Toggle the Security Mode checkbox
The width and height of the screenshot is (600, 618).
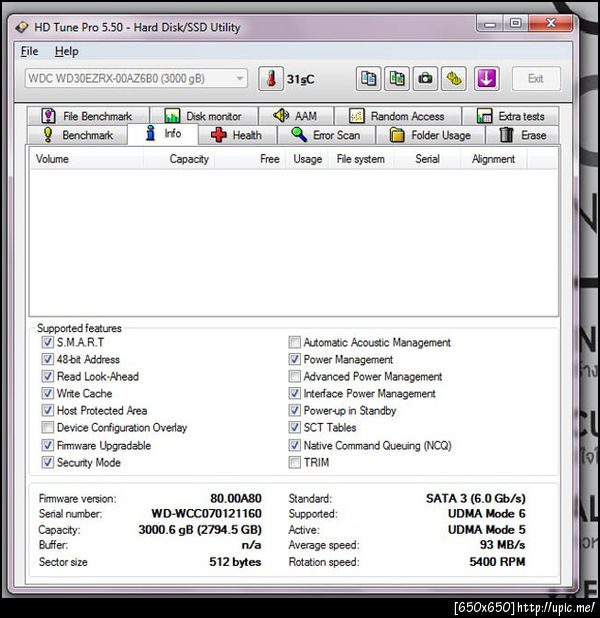coord(47,462)
